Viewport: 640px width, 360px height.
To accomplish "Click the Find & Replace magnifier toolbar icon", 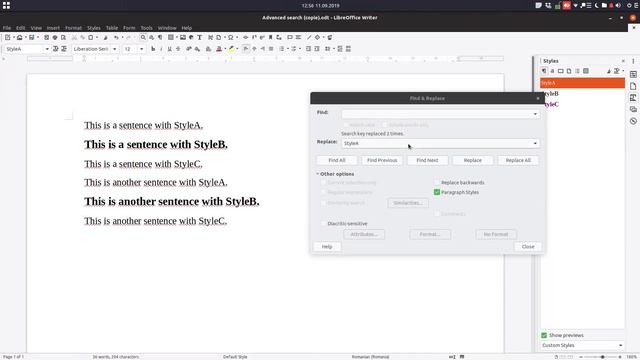I will tap(143, 38).
